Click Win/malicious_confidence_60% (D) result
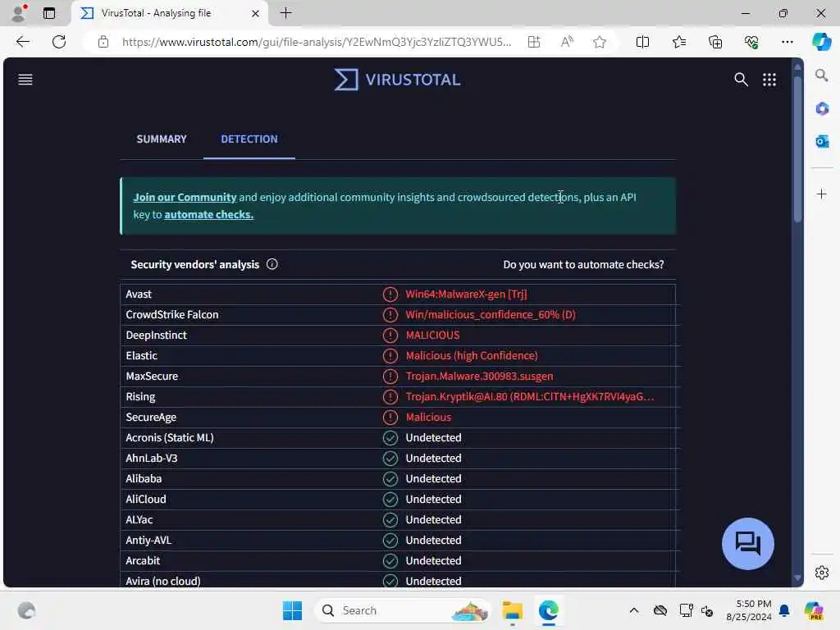 tap(491, 314)
